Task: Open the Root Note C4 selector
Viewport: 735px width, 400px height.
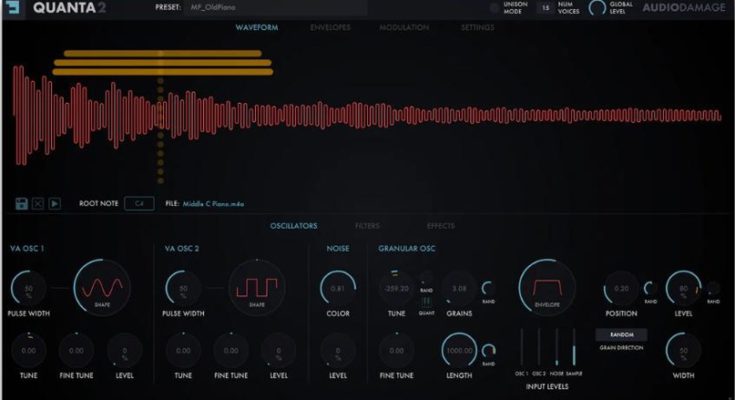Action: pos(138,203)
